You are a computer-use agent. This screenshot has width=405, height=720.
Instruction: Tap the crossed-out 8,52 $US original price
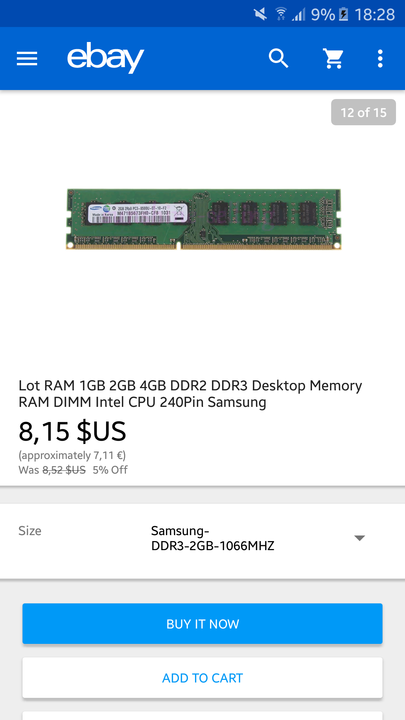coord(64,470)
